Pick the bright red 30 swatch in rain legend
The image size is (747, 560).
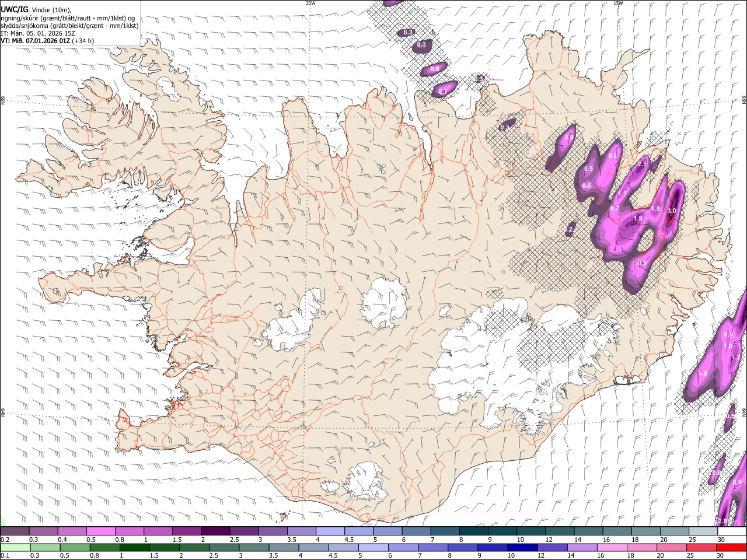731,548
